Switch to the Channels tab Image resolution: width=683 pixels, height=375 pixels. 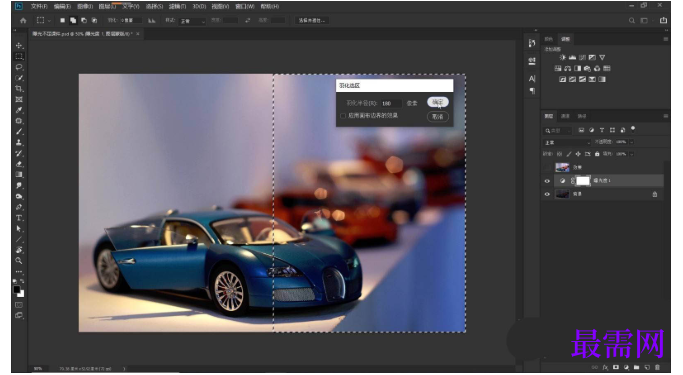click(x=565, y=116)
